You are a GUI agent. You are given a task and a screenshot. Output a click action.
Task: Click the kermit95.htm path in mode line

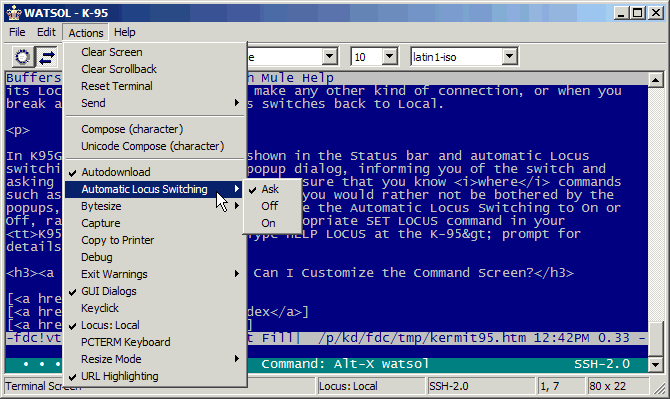click(422, 338)
